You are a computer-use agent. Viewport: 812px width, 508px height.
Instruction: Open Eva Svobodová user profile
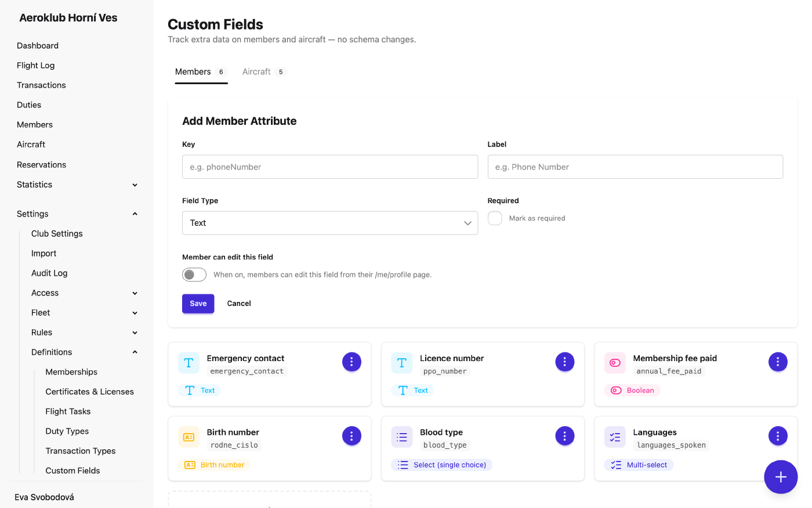44,498
